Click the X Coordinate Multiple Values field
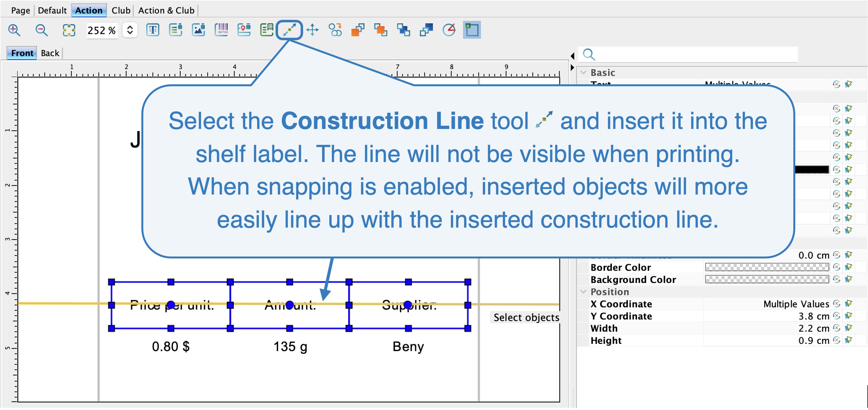This screenshot has height=410, width=868. click(767, 304)
